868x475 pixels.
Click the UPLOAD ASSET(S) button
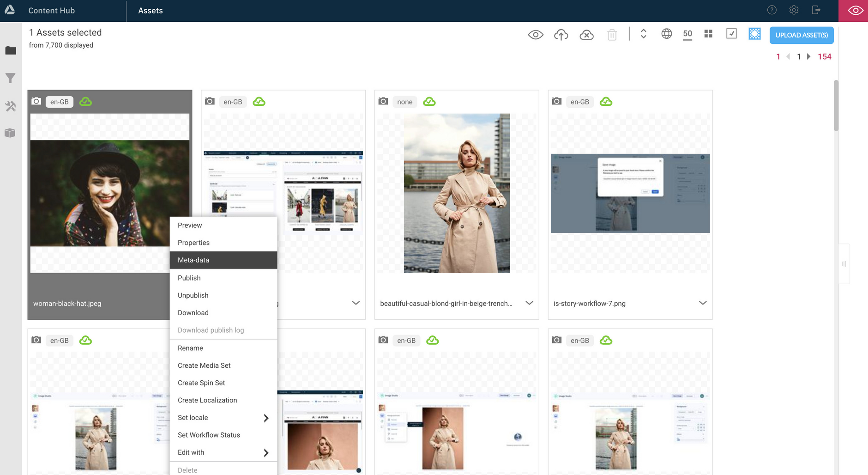tap(802, 35)
